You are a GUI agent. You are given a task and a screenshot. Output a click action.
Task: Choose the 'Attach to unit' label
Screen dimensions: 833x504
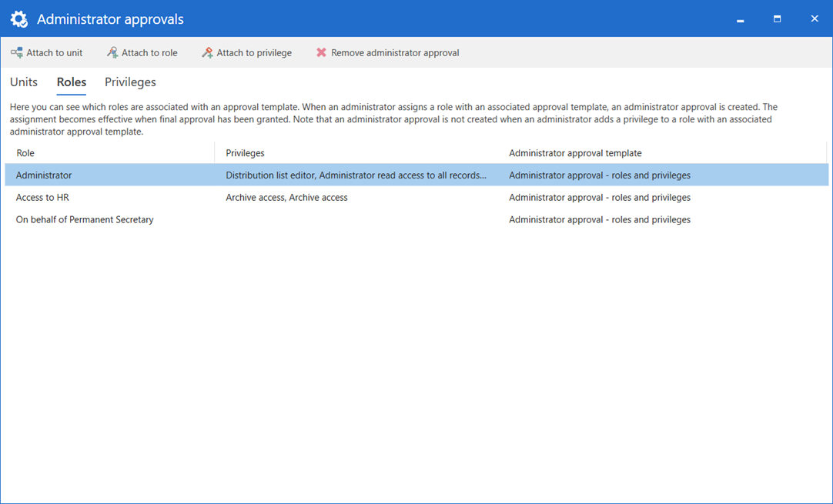tap(54, 52)
